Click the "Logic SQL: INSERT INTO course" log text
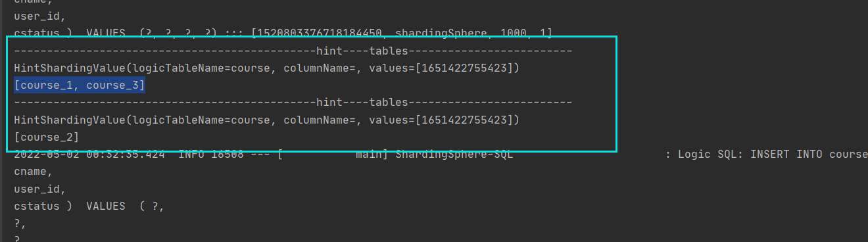 772,154
